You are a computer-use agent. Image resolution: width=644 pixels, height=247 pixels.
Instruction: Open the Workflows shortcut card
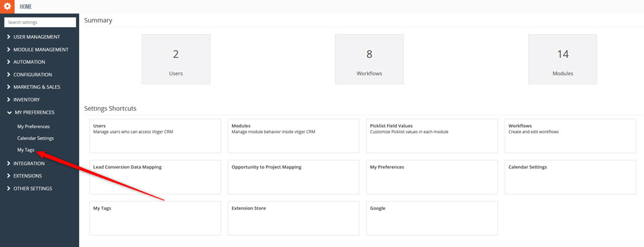[x=571, y=136]
